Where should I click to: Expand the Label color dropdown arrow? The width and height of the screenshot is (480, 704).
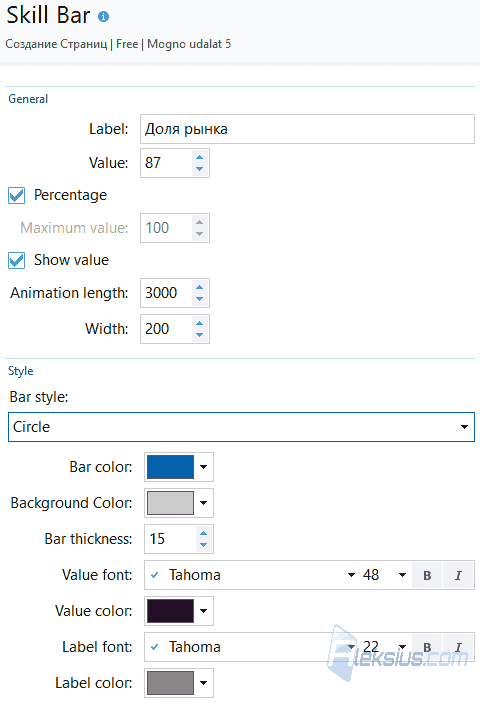click(x=203, y=683)
